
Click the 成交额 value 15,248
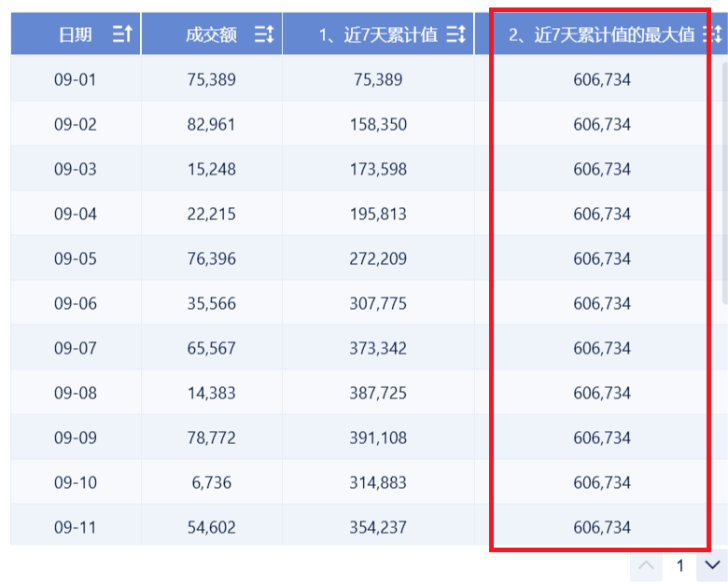pyautogui.click(x=212, y=169)
